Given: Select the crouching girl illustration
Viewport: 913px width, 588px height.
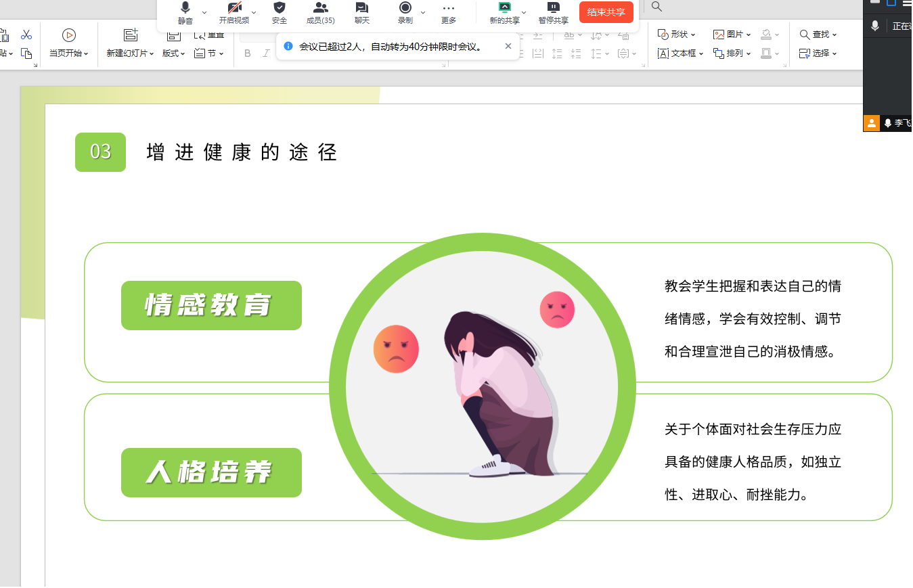Looking at the screenshot, I should (x=501, y=394).
